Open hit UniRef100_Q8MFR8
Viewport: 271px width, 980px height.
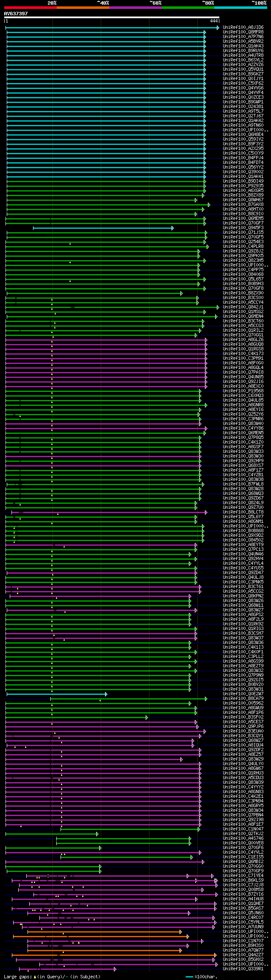tap(243, 32)
